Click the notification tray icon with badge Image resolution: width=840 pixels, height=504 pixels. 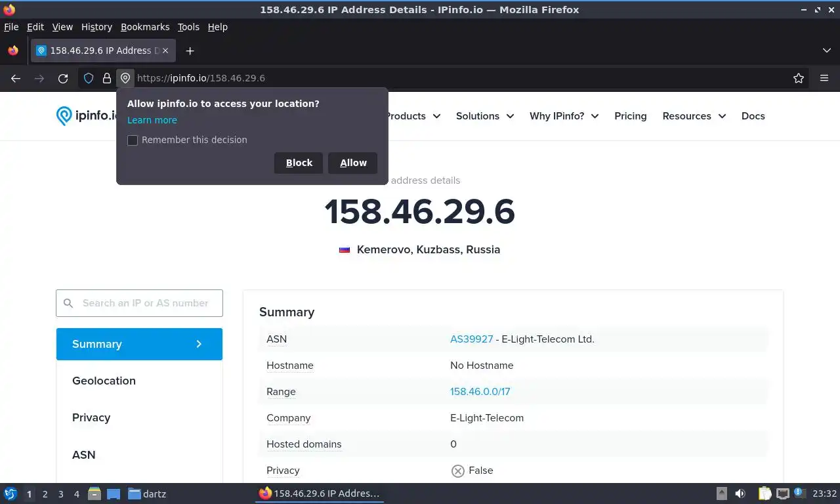click(x=799, y=493)
